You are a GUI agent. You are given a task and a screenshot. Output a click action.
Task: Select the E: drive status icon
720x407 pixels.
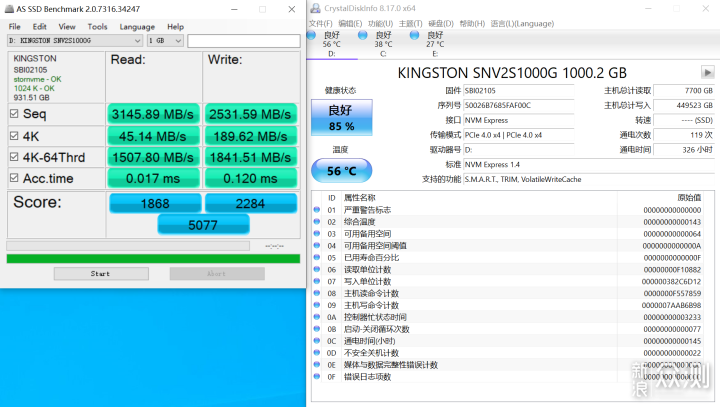(415, 34)
